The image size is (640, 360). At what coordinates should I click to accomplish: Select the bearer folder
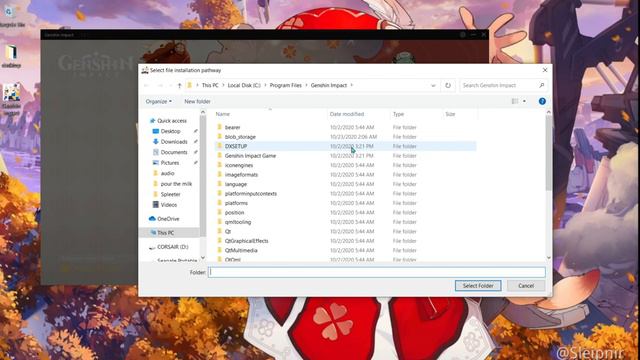click(x=232, y=127)
